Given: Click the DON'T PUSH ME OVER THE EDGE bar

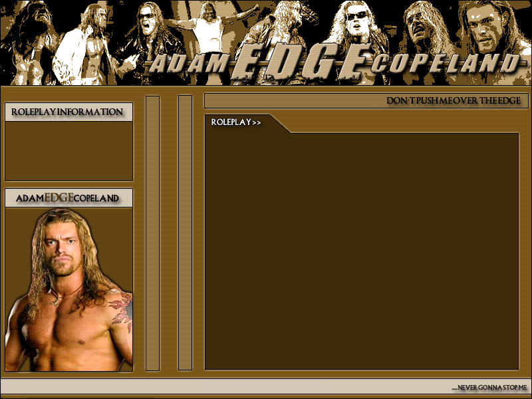Looking at the screenshot, I should click(366, 101).
